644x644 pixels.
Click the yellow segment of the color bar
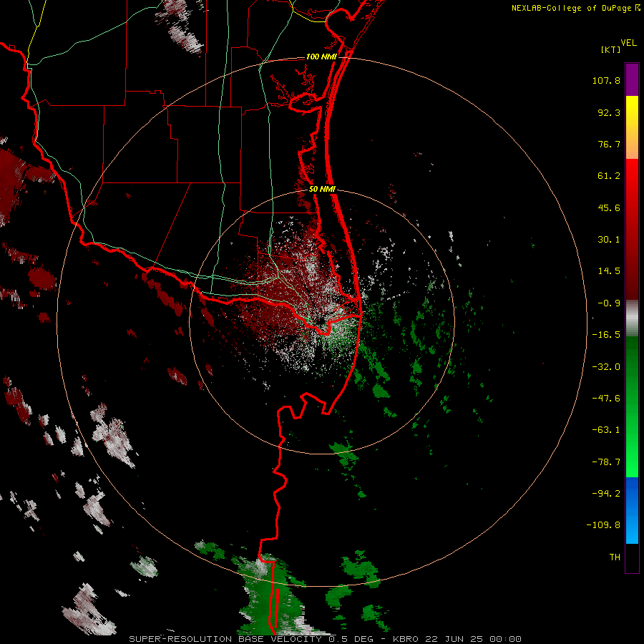click(632, 127)
